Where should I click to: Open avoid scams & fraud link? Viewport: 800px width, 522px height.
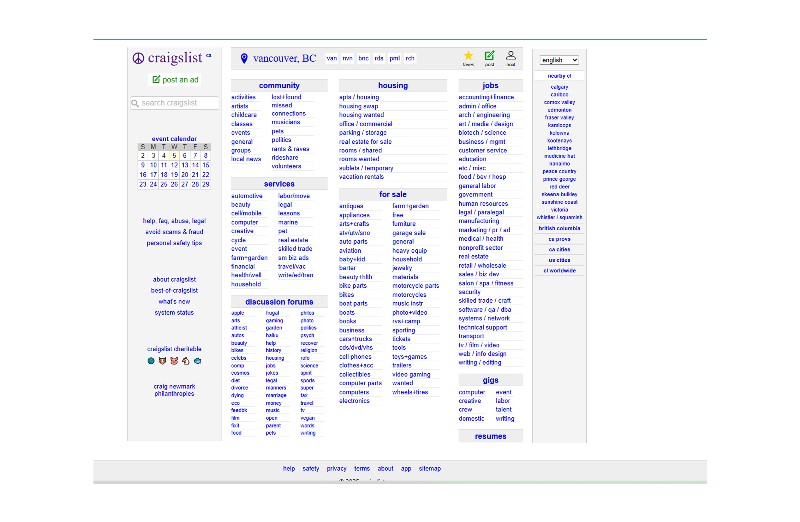click(174, 232)
